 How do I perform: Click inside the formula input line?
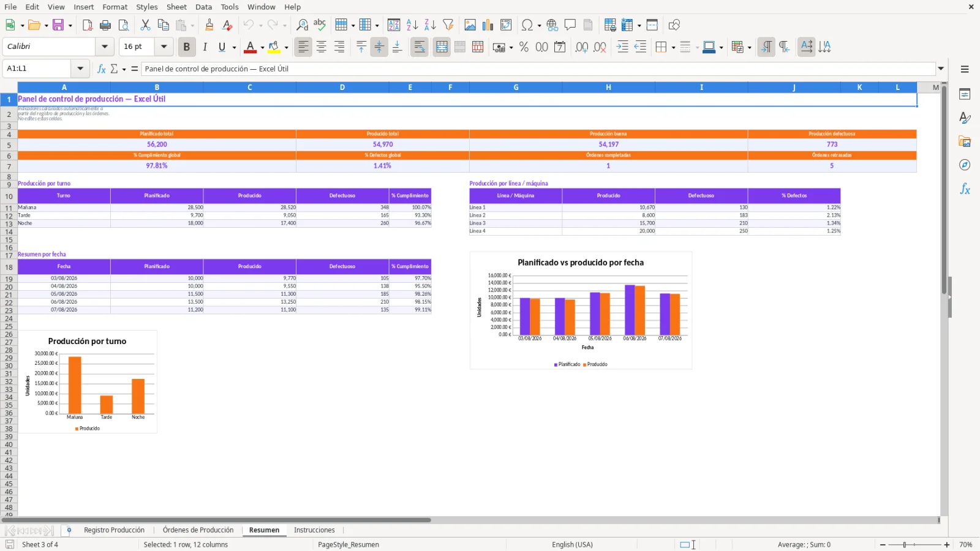click(x=538, y=69)
